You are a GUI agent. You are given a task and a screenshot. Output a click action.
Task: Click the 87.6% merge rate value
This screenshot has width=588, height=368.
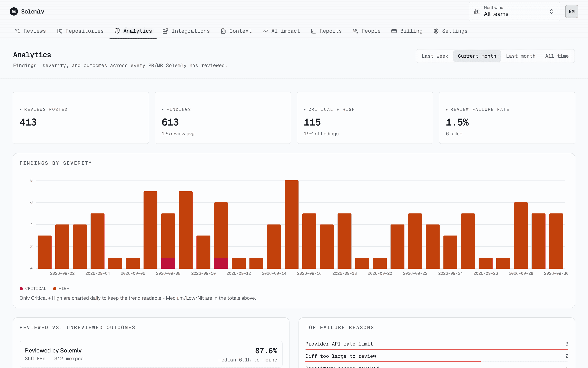click(266, 351)
